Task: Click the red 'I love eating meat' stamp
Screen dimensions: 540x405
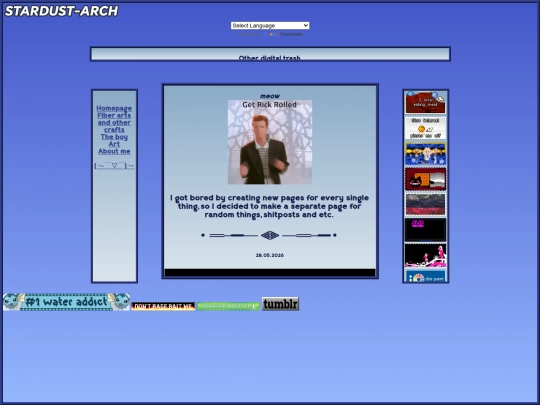Action: pos(425,102)
